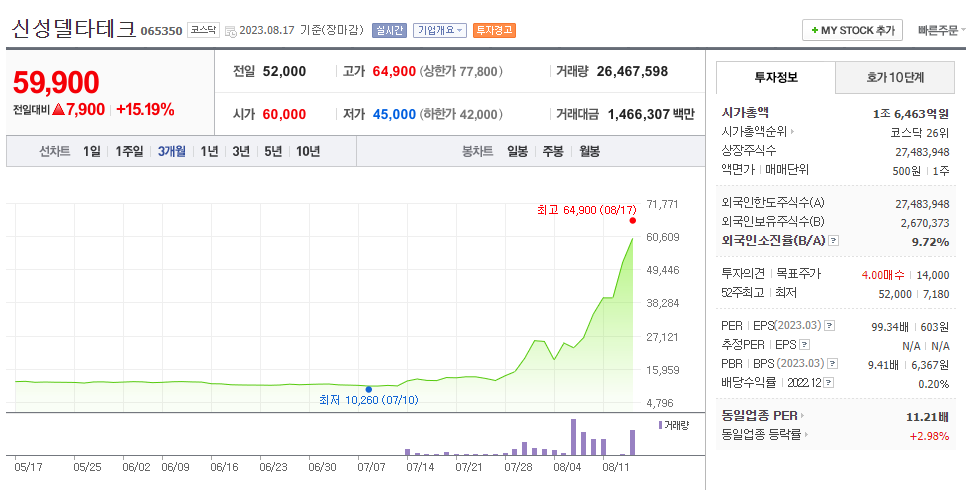
Task: Select the 1년 line chart period
Action: coord(210,152)
